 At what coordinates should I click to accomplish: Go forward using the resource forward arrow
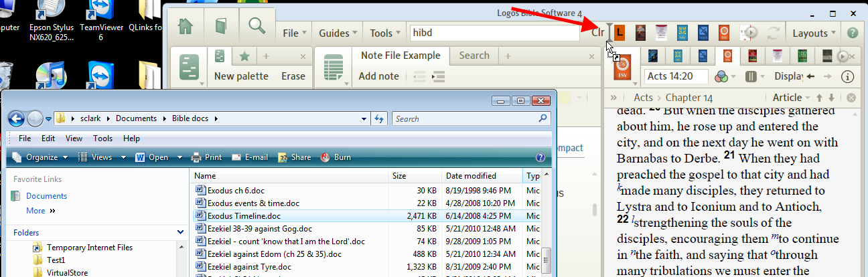828,76
